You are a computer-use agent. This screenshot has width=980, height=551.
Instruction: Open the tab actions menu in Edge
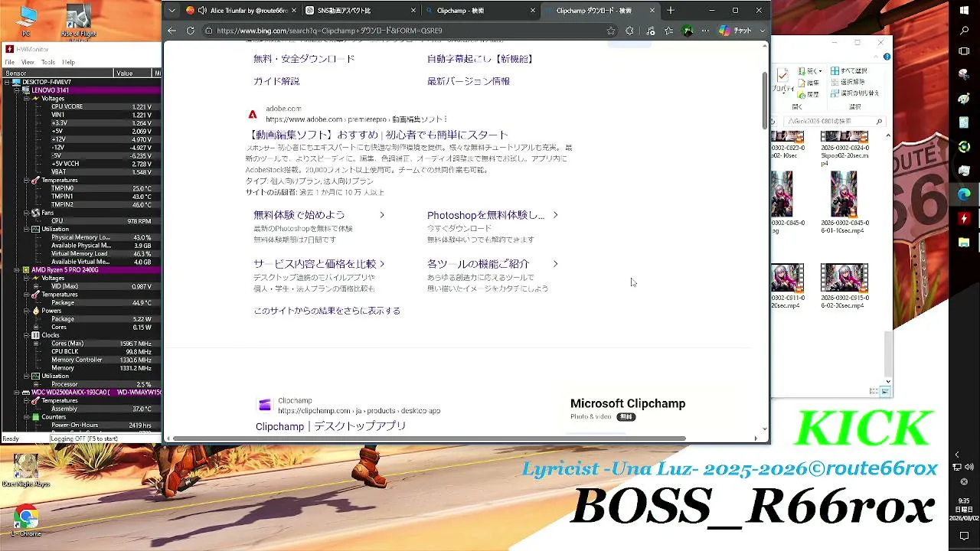171,11
